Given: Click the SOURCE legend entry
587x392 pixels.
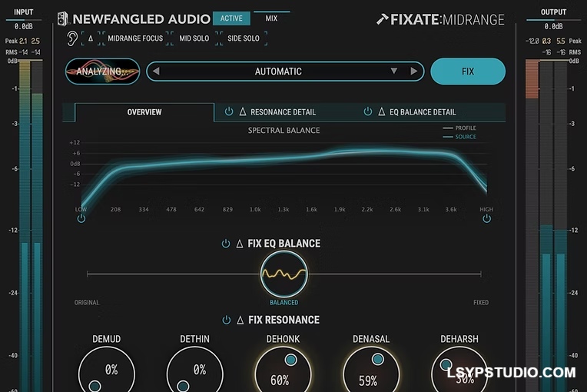Looking at the screenshot, I should [459, 137].
